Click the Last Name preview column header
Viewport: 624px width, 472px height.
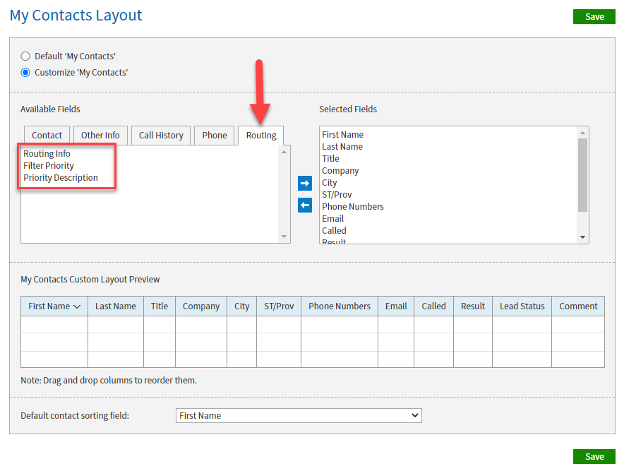click(115, 306)
